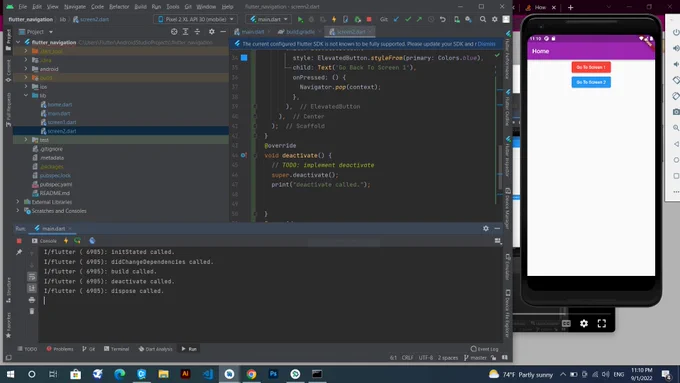Viewport: 680px width, 383px height.
Task: Open the Refactor menu
Action: pos(119,7)
